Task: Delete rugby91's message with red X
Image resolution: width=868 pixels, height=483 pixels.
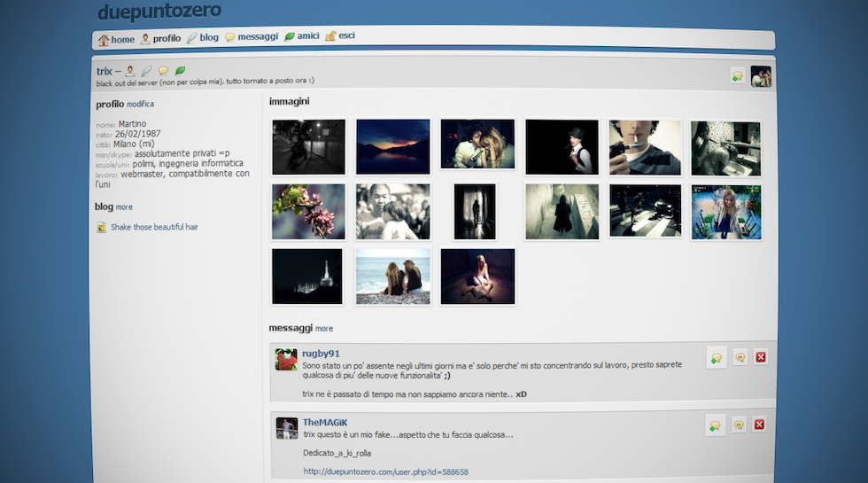Action: coord(760,357)
